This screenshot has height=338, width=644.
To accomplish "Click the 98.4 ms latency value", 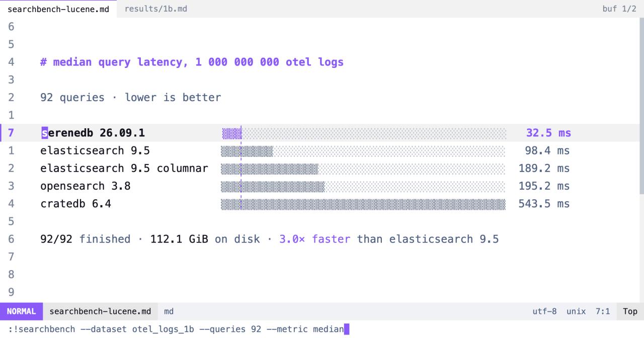I will 548,151.
